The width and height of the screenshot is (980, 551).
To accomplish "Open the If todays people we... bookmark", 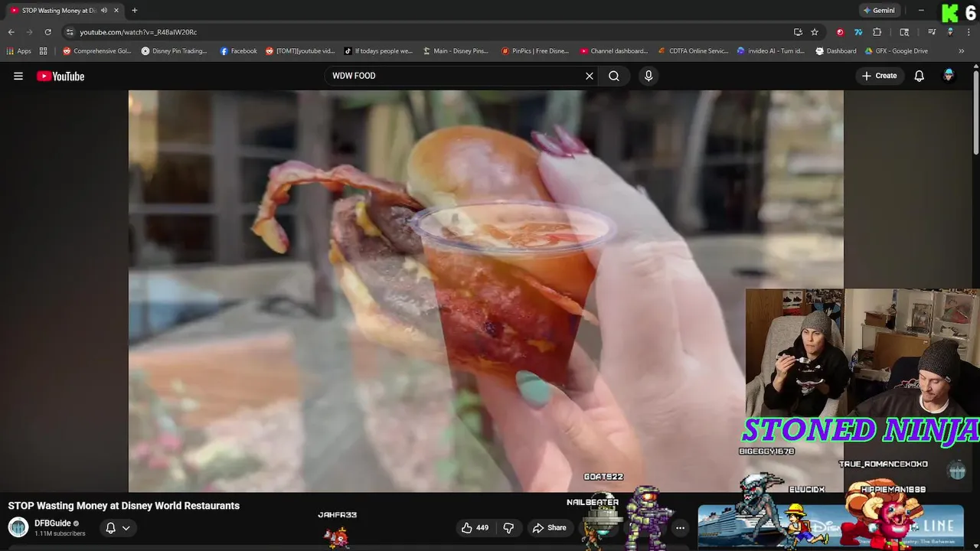I will point(379,51).
